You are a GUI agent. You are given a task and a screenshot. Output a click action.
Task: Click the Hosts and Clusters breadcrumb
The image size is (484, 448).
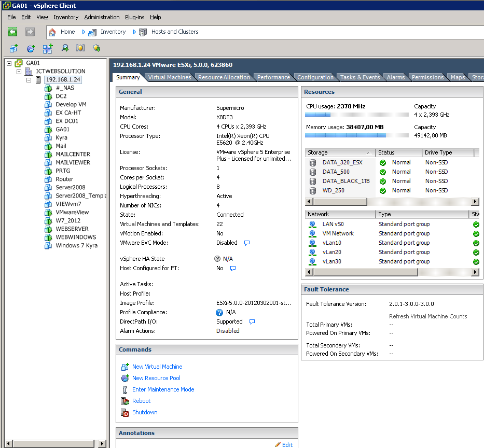175,32
